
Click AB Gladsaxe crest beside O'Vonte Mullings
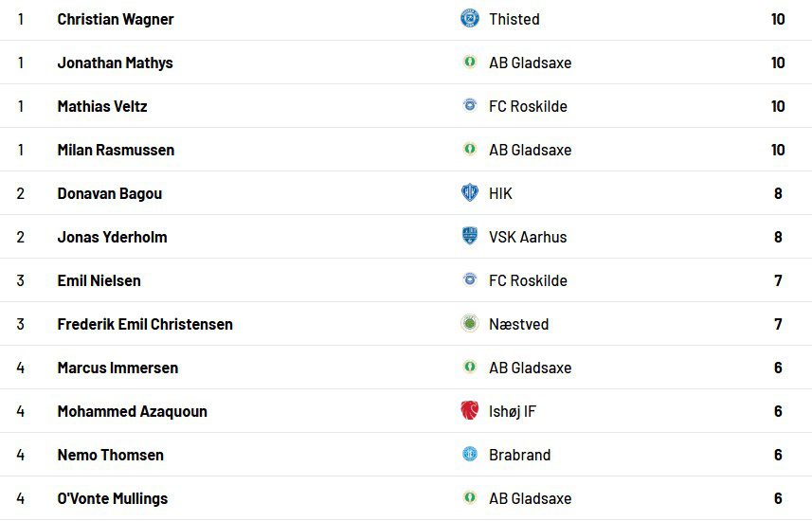470,498
